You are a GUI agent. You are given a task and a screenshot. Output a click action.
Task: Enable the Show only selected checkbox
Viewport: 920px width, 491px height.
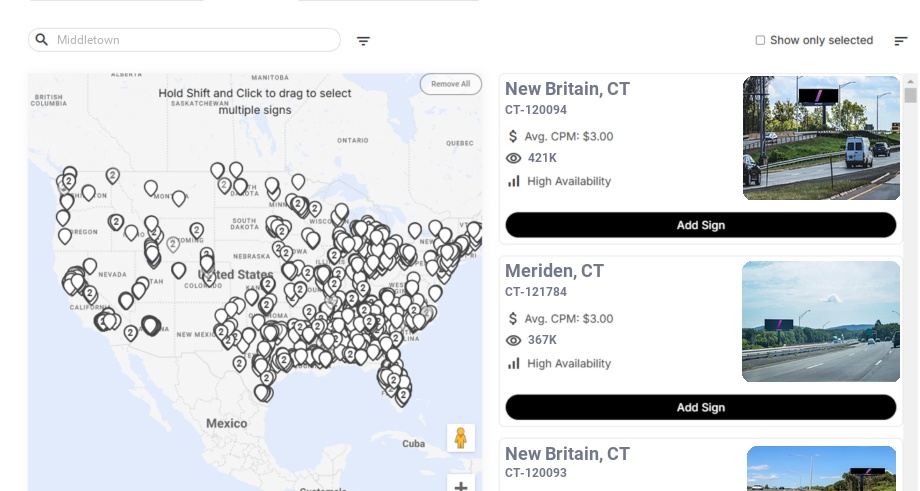tap(760, 41)
